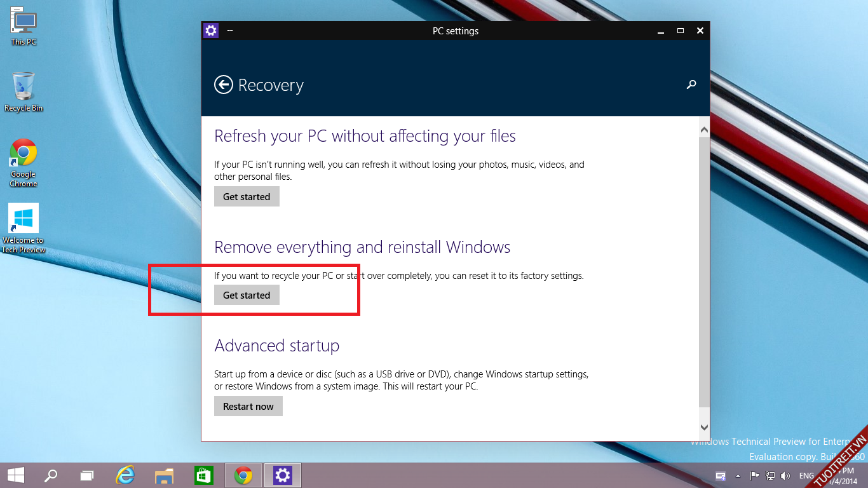This screenshot has width=868, height=488.
Task: Open the Start menu
Action: coord(16,475)
